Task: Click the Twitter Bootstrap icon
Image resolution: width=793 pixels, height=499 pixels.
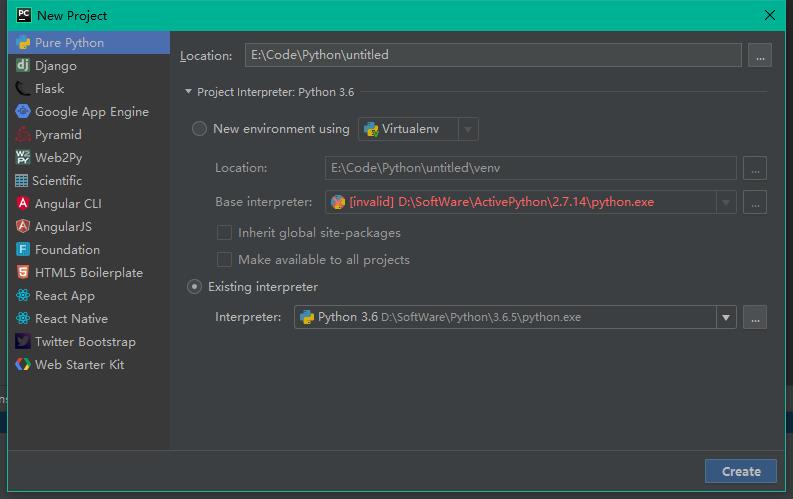Action: [23, 342]
